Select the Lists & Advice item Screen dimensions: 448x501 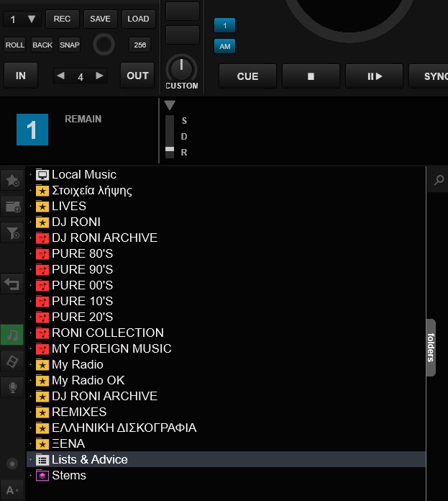pos(89,459)
